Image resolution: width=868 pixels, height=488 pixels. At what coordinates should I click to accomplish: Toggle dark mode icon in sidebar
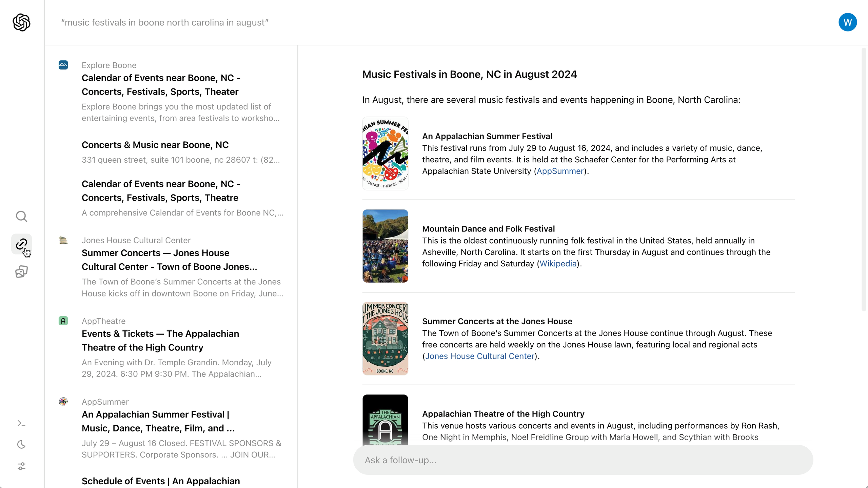tap(21, 445)
